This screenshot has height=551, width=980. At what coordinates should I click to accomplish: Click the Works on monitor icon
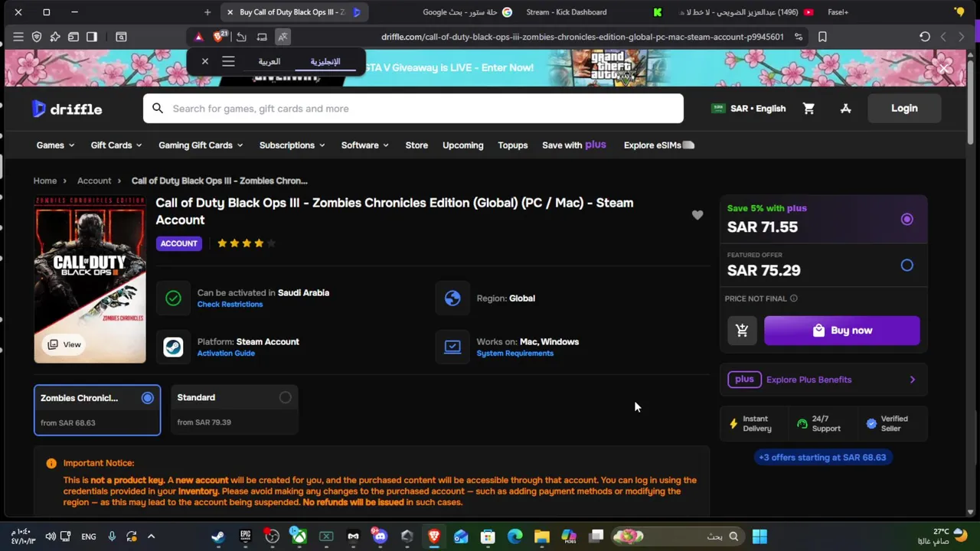452,347
